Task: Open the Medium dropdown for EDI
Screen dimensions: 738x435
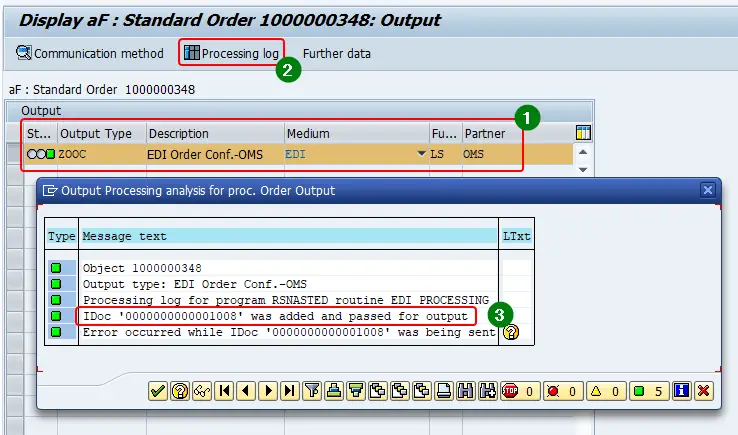Action: 422,153
